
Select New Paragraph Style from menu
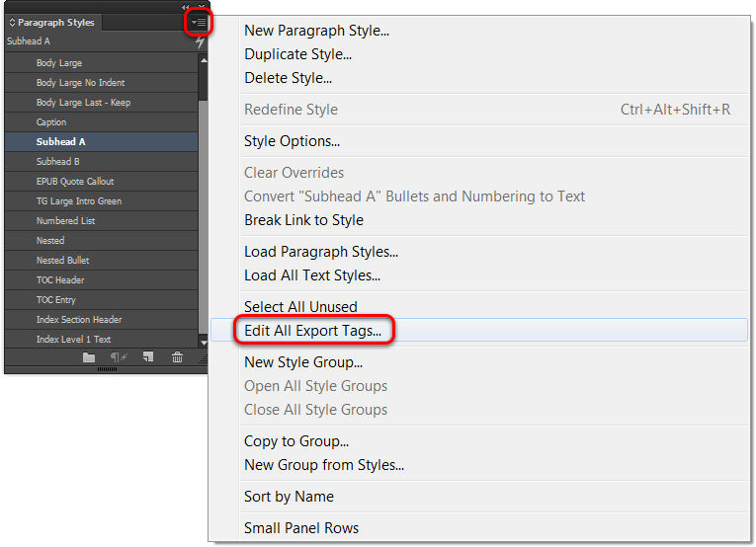coord(316,31)
